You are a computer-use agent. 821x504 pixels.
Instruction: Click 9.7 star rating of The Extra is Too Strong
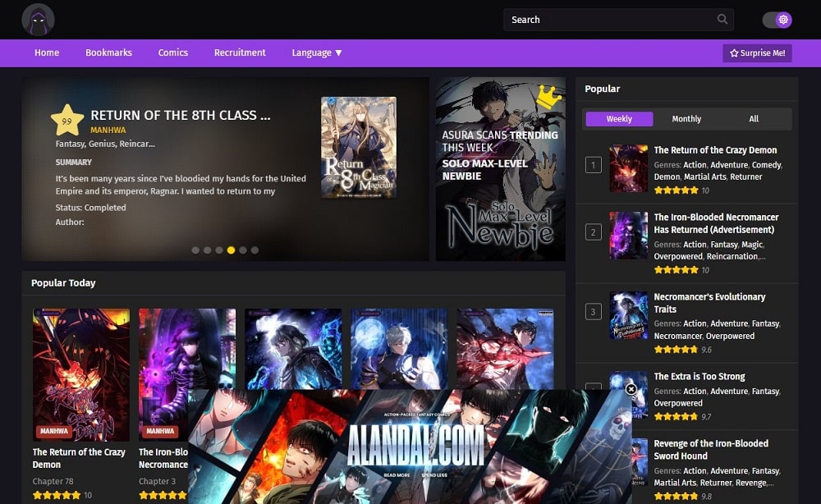click(676, 417)
